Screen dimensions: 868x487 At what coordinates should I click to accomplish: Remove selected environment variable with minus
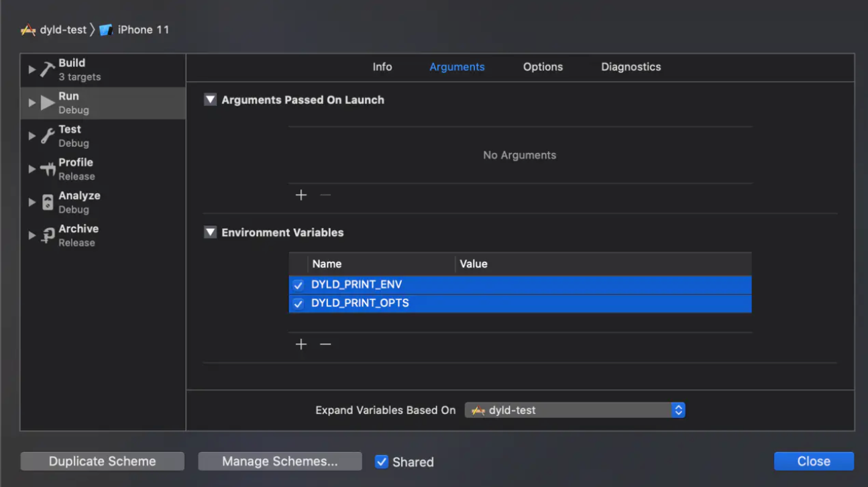click(x=325, y=344)
